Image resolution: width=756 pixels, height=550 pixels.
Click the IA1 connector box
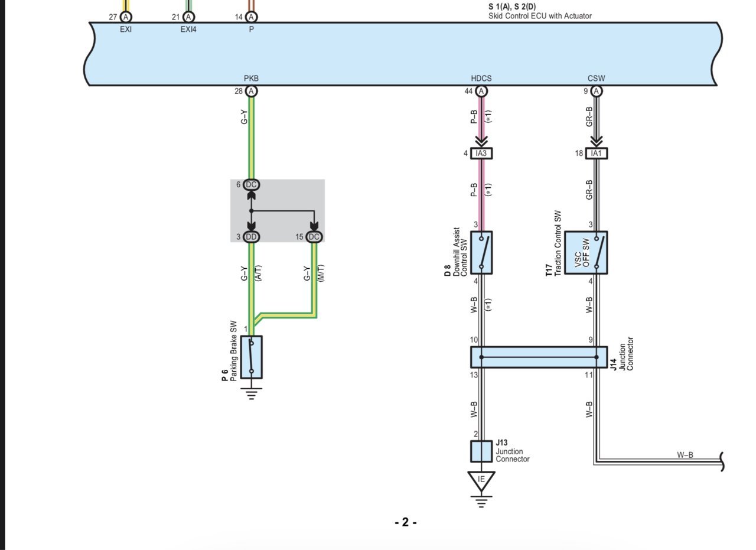coord(597,154)
